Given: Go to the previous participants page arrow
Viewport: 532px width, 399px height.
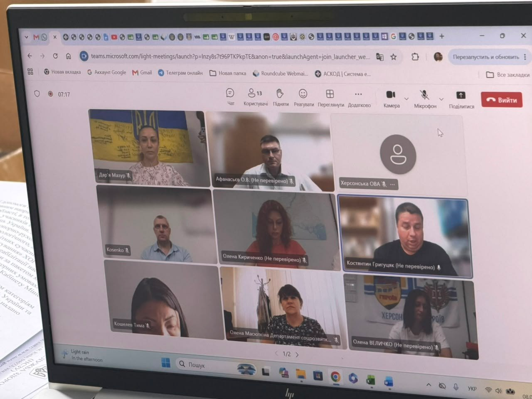Looking at the screenshot, I should 276,353.
